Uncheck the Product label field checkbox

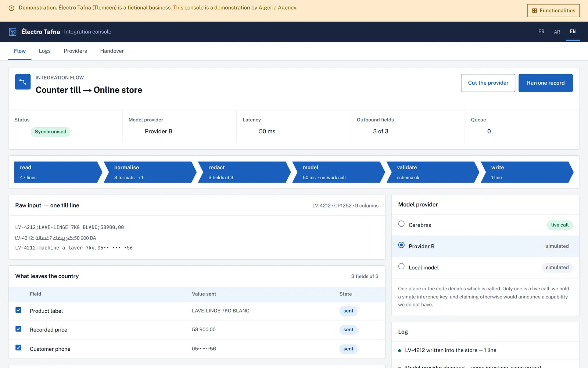click(x=18, y=310)
